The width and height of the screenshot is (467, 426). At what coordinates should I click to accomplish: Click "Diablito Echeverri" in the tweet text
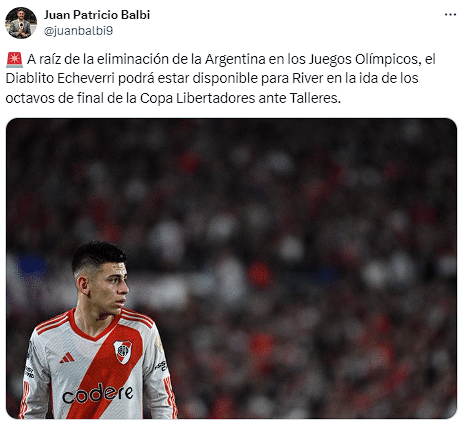[60, 78]
